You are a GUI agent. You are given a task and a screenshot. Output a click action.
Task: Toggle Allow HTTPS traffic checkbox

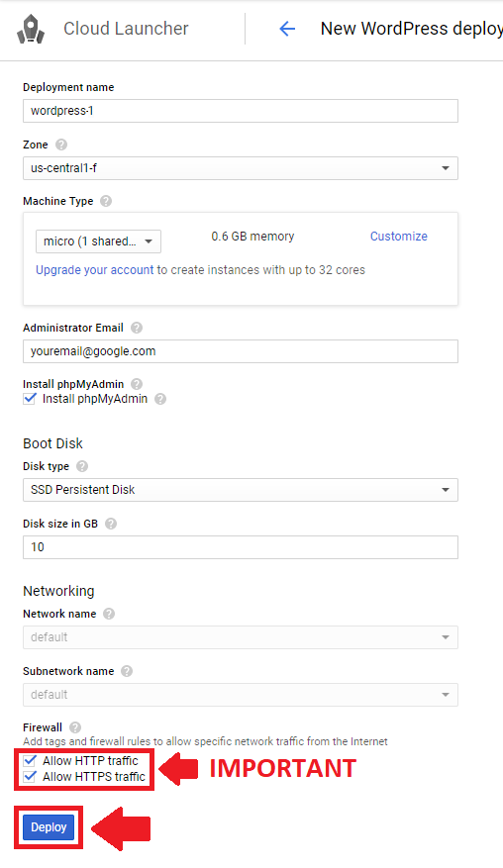tap(30, 776)
